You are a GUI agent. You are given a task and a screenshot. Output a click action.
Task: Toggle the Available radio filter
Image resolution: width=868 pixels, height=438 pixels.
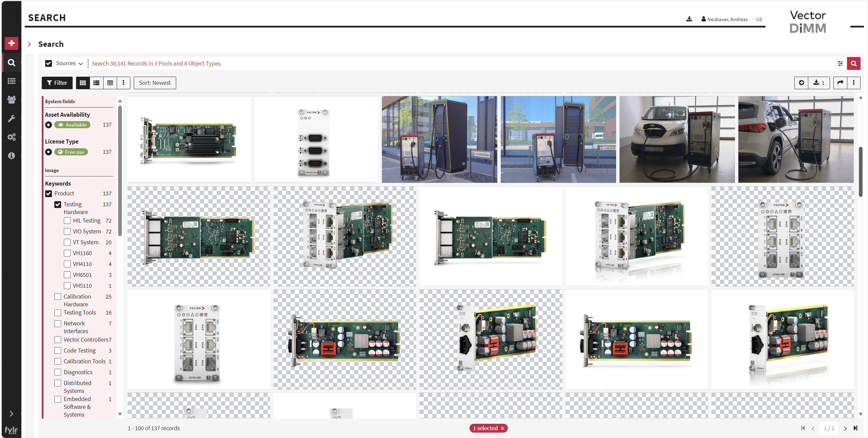49,125
